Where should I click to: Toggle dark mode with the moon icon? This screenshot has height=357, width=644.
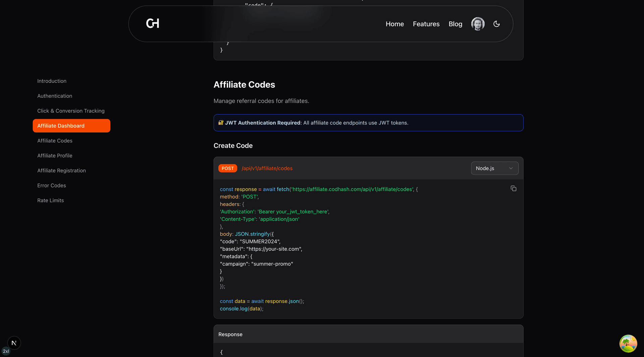click(496, 24)
